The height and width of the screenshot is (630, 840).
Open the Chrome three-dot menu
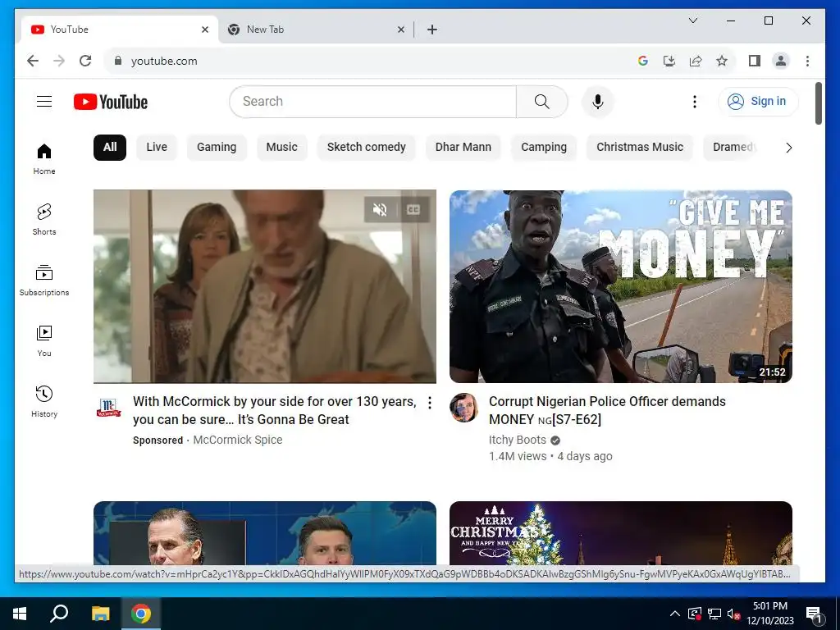[x=807, y=61]
